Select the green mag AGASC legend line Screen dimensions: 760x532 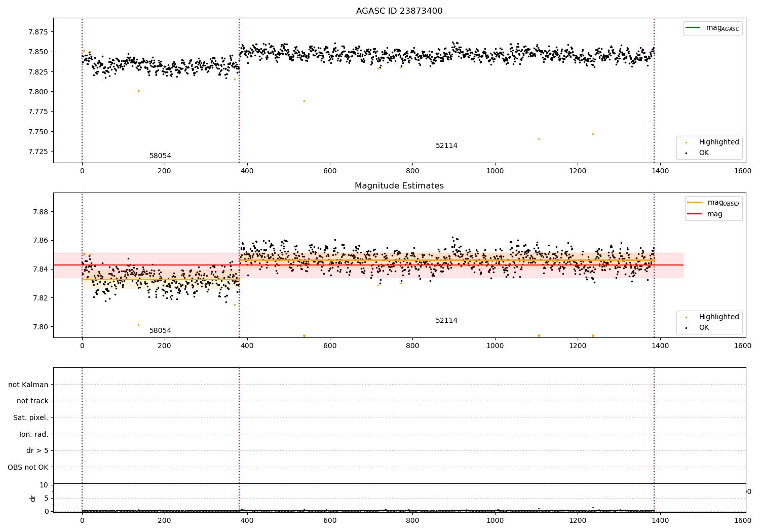pyautogui.click(x=693, y=28)
